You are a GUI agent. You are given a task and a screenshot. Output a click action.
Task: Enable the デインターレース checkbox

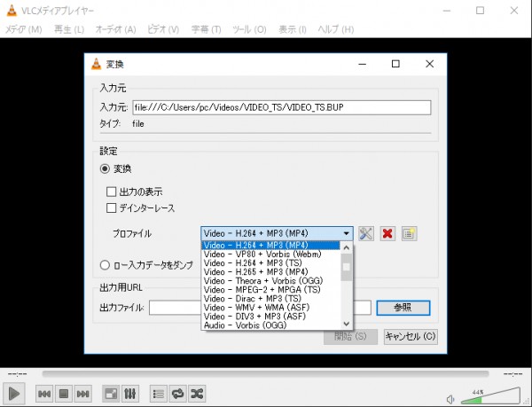111,208
